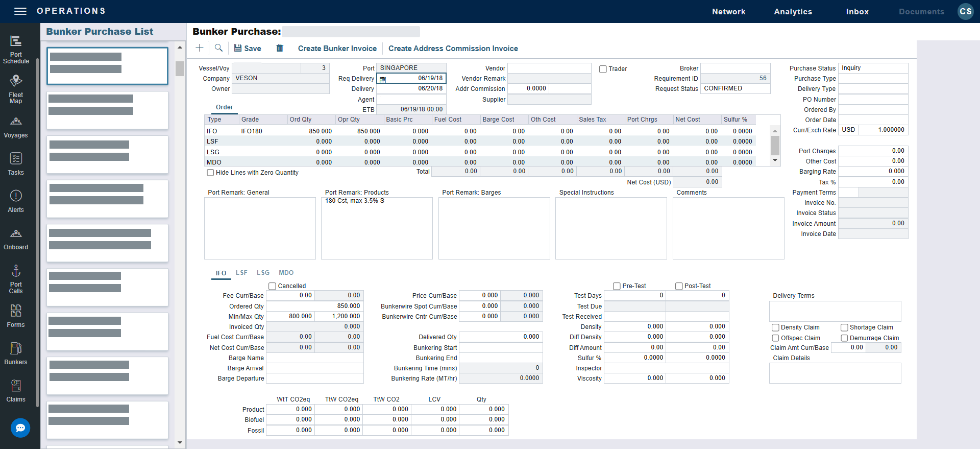Open Port Schedule from sidebar
Screen dimensions: 980x449
[x=16, y=50]
